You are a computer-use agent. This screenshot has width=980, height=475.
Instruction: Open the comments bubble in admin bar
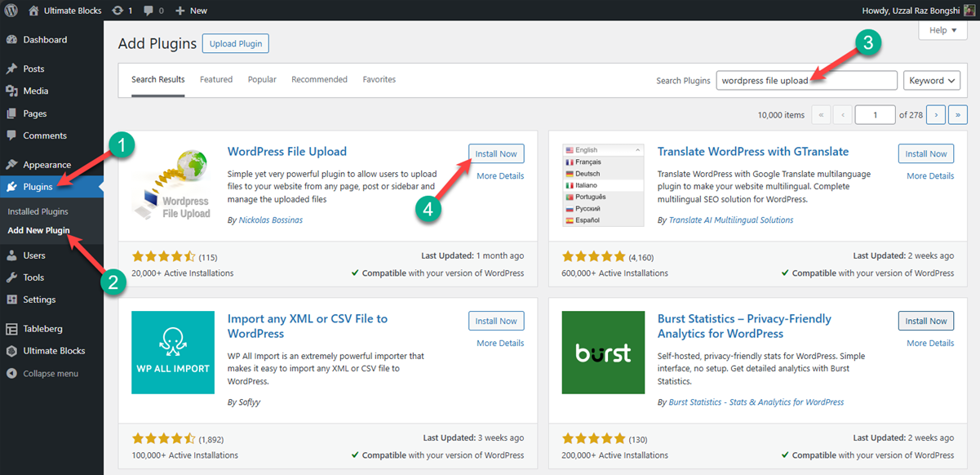point(149,11)
